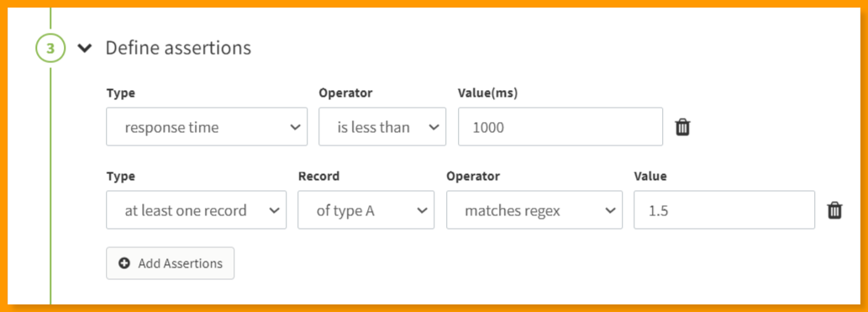
Task: Click the Add Assertions button
Action: 171,263
